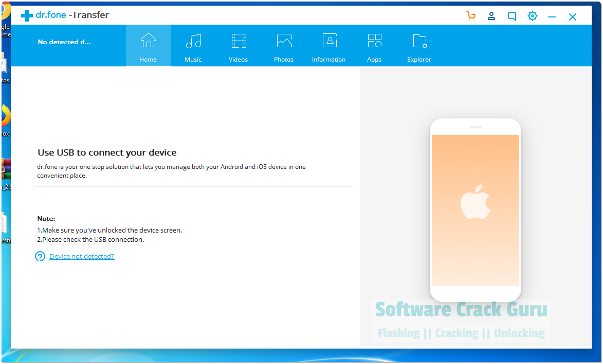
Task: Open the settings gear icon
Action: (x=532, y=16)
